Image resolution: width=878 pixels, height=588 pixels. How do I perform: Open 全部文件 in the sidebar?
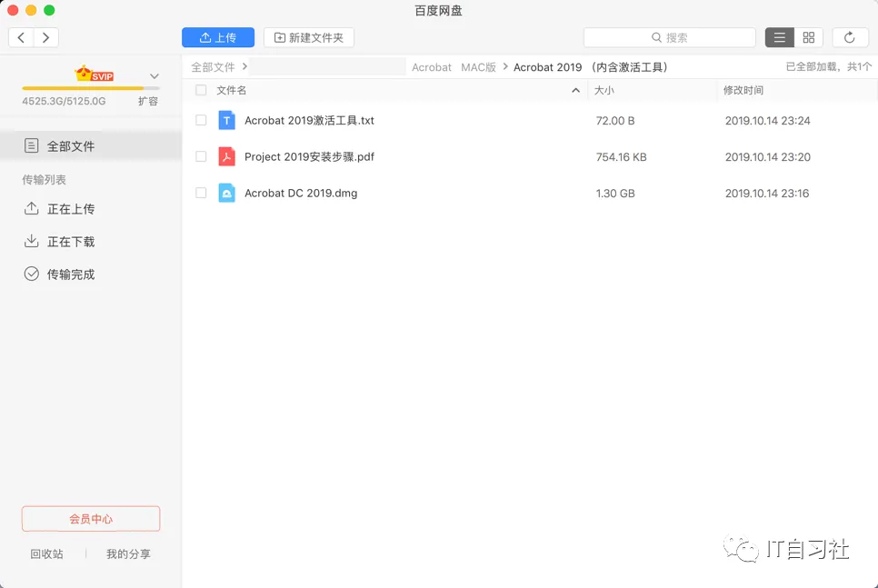pos(91,146)
